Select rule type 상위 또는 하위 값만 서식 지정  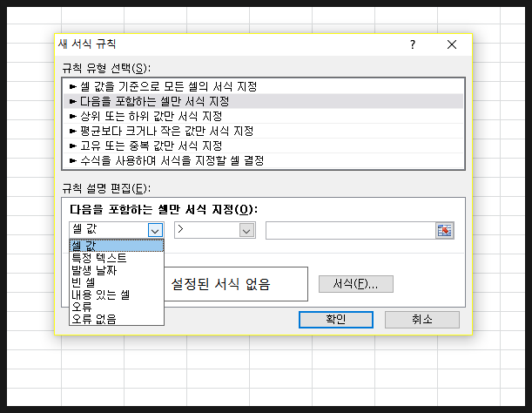tap(263, 116)
